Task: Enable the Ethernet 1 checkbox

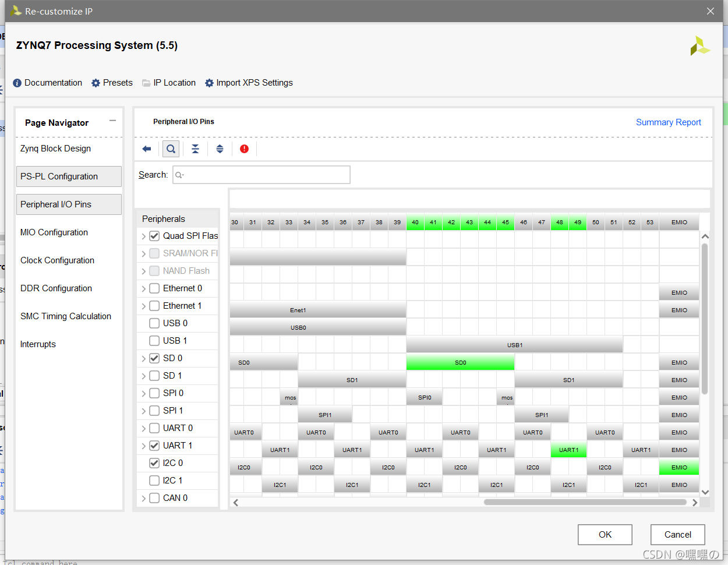Action: (x=154, y=306)
